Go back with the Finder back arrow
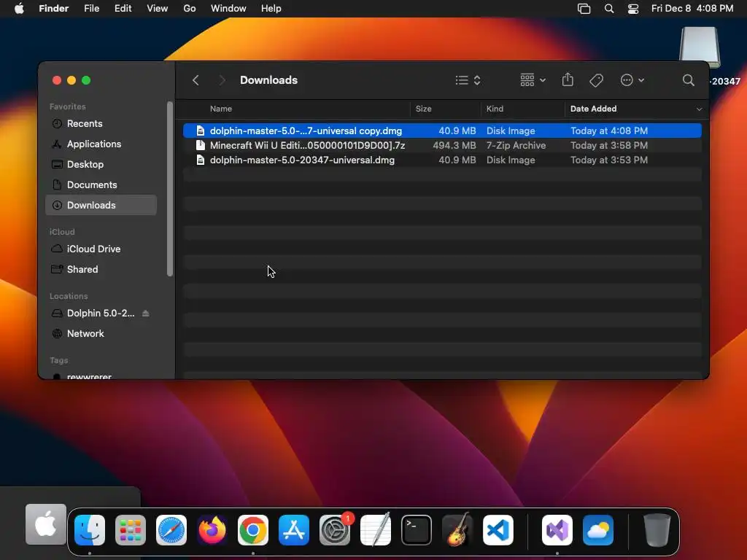This screenshot has height=560, width=747. (x=196, y=80)
